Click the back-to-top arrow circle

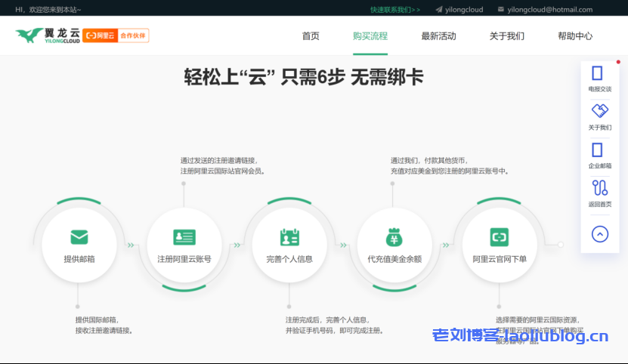click(x=599, y=234)
